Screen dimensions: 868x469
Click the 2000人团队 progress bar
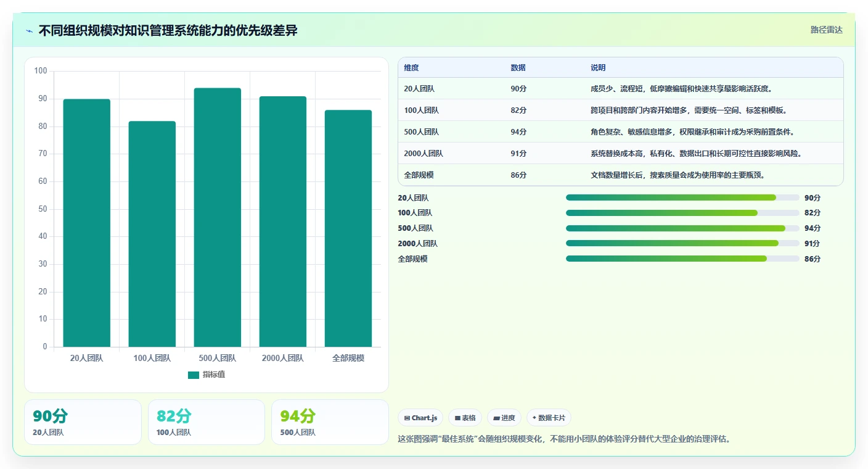pos(682,243)
